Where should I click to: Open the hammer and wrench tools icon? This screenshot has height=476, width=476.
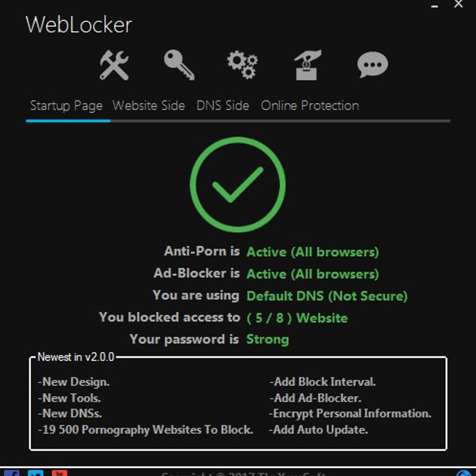pyautogui.click(x=114, y=65)
